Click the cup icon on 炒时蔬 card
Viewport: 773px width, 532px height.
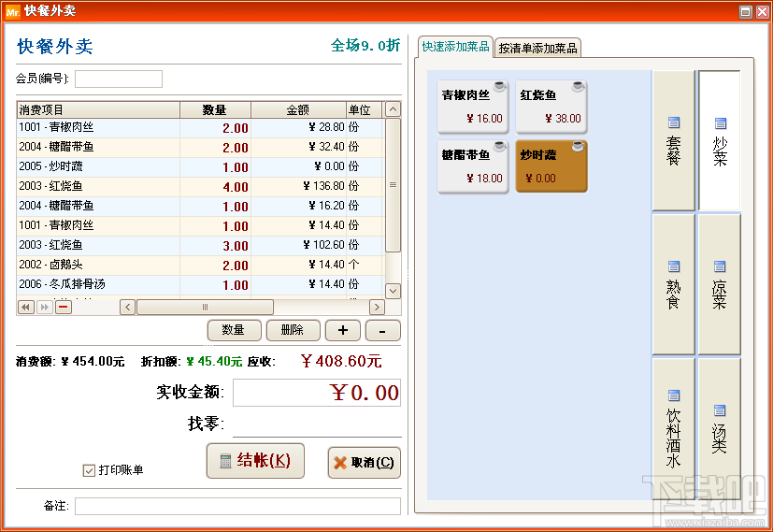578,146
